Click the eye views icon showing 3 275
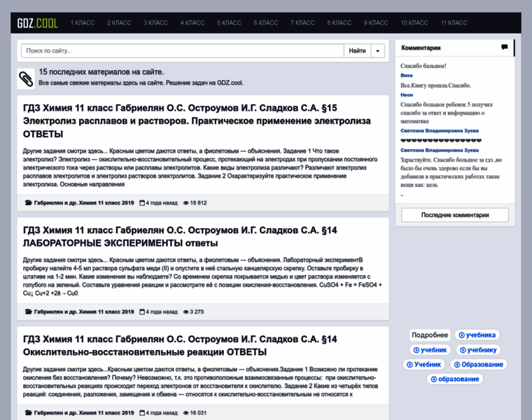Viewport: 532px width, 420px height. pos(186,311)
